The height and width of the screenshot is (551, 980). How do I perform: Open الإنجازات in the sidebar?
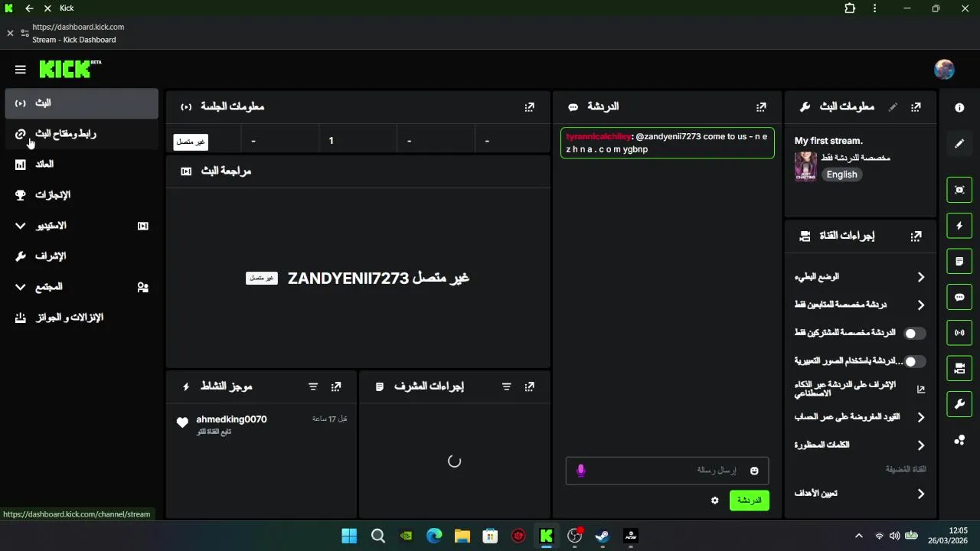pyautogui.click(x=81, y=195)
